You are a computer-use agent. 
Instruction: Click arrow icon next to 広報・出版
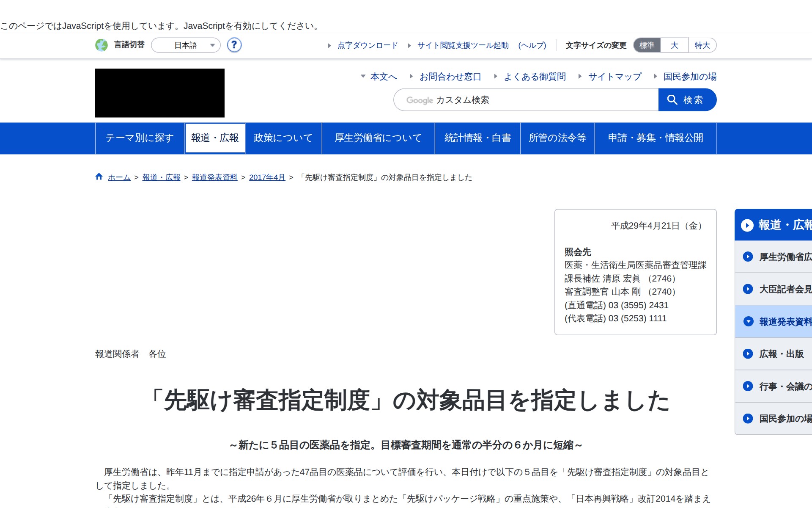click(748, 354)
